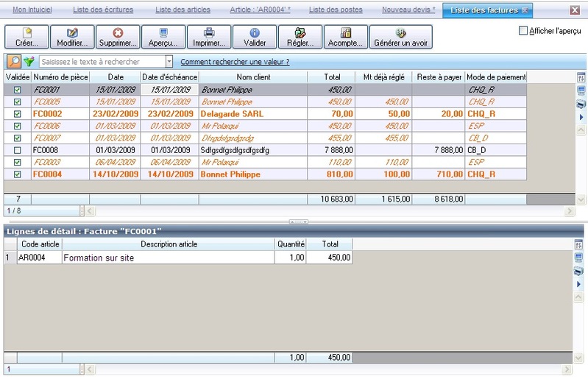Click the Créer invoice toolbar button

click(x=26, y=37)
